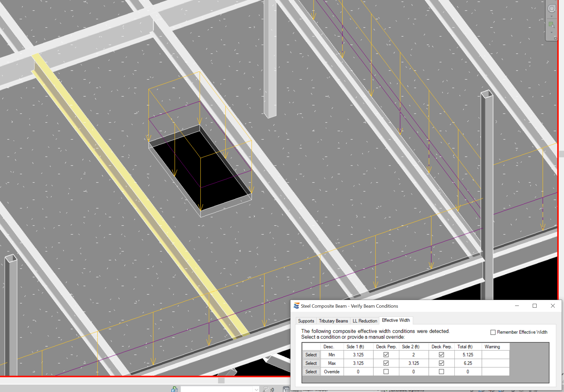Click the Zoom in Region tool

click(x=551, y=25)
